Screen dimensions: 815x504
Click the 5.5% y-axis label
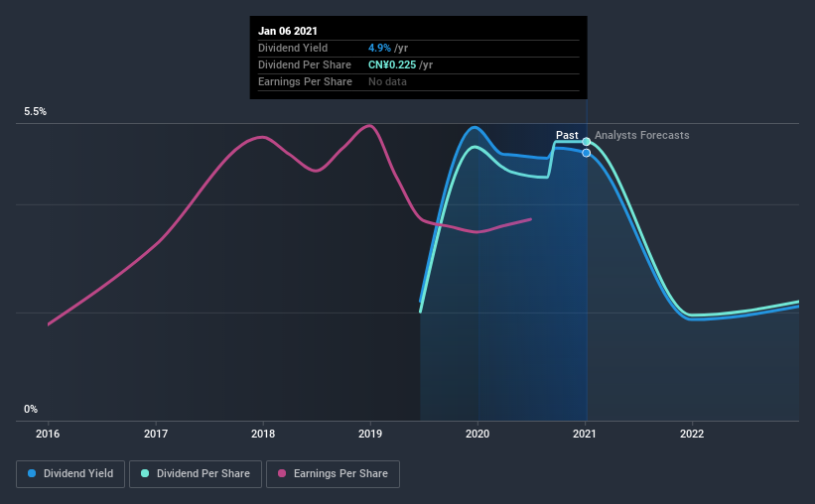(35, 112)
